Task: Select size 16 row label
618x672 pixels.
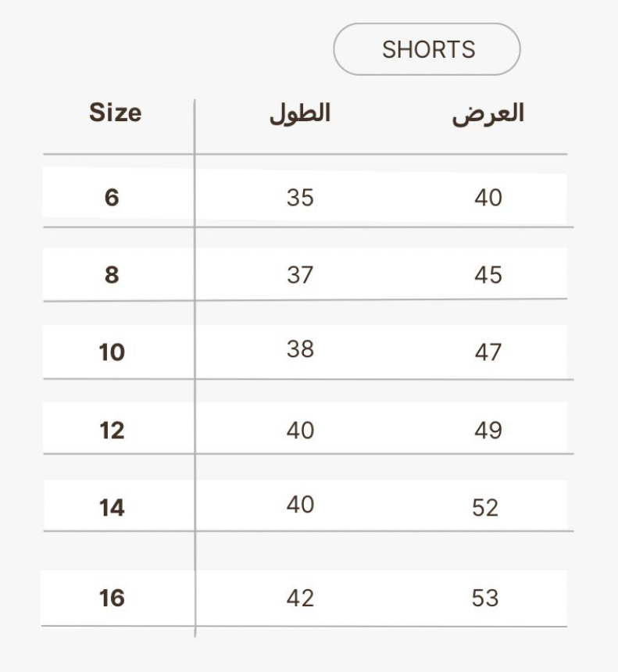Action: click(112, 598)
